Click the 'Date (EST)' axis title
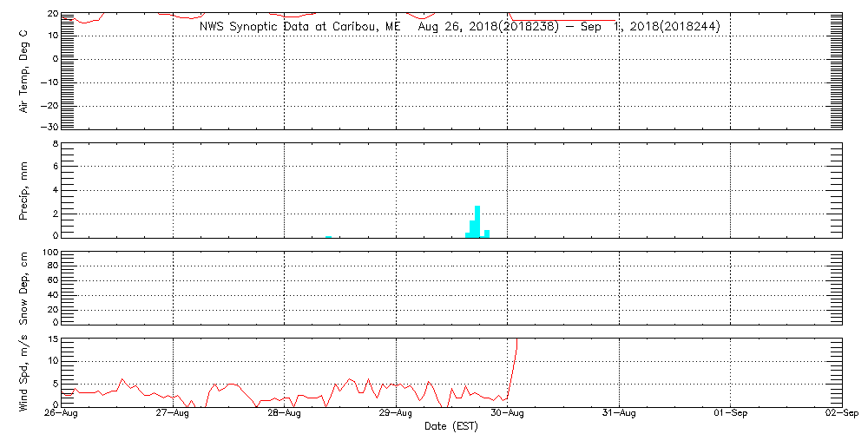The height and width of the screenshot is (434, 868). pyautogui.click(x=451, y=426)
